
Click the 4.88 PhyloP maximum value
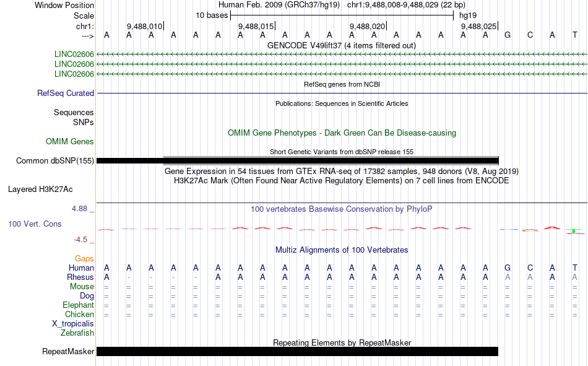click(79, 208)
